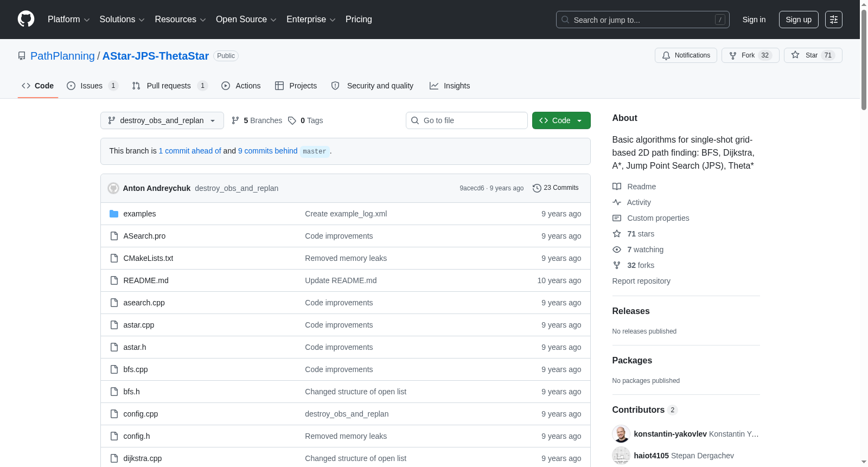Open bfs.h file
Image resolution: width=868 pixels, height=467 pixels.
pyautogui.click(x=131, y=392)
